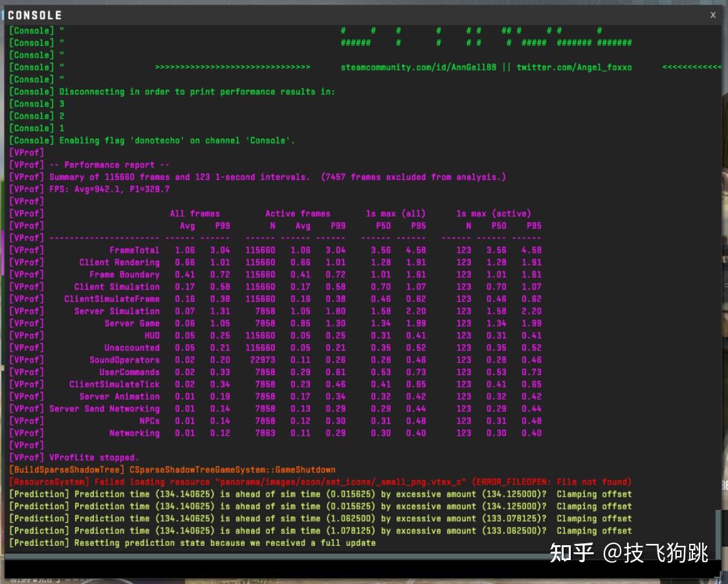Click the 'Unaccounted' row label
Image resolution: width=728 pixels, height=584 pixels.
pyautogui.click(x=132, y=347)
